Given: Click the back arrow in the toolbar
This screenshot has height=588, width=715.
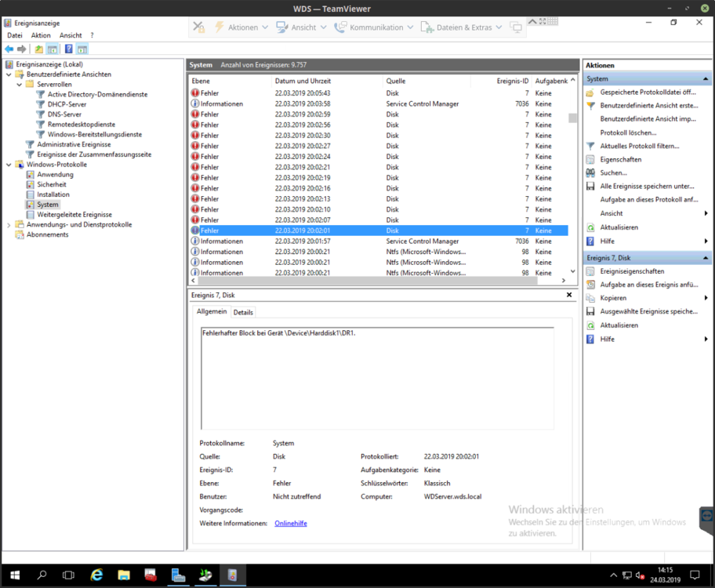Looking at the screenshot, I should tap(9, 49).
